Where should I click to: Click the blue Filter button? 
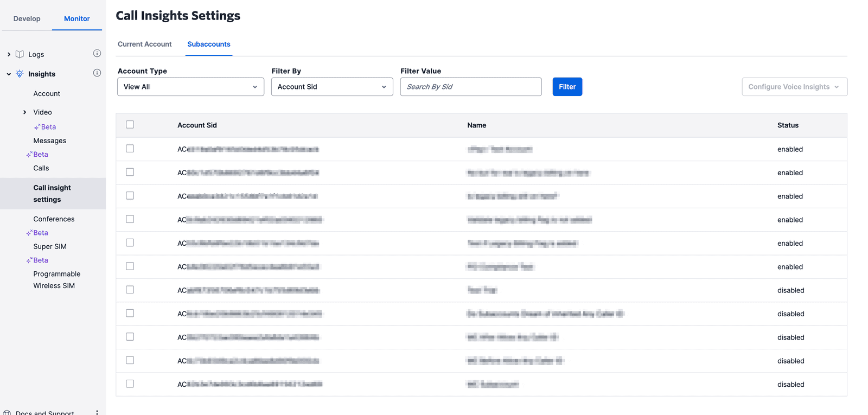click(x=567, y=87)
